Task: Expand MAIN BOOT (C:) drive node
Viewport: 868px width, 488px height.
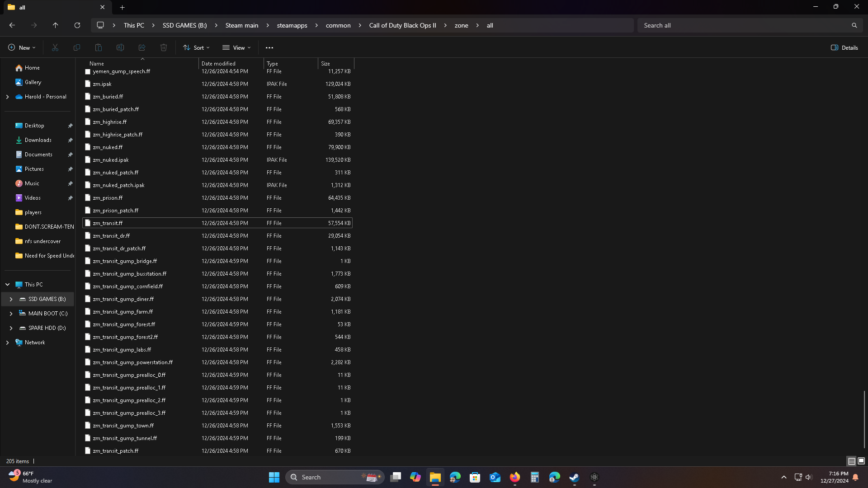Action: tap(11, 314)
